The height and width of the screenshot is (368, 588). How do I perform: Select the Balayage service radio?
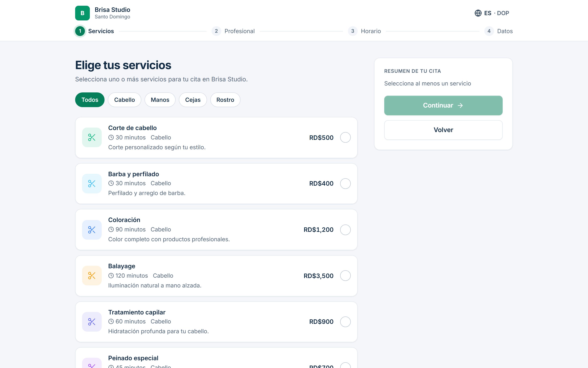coord(345,276)
